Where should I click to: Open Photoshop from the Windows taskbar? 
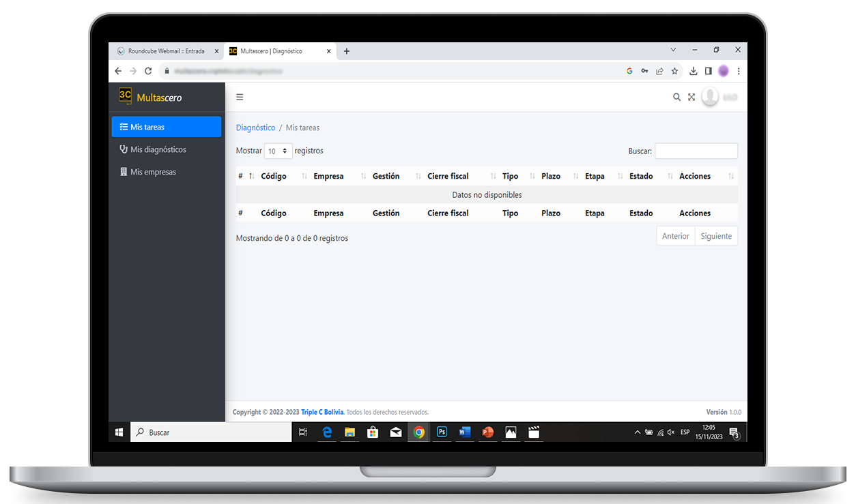[x=442, y=432]
